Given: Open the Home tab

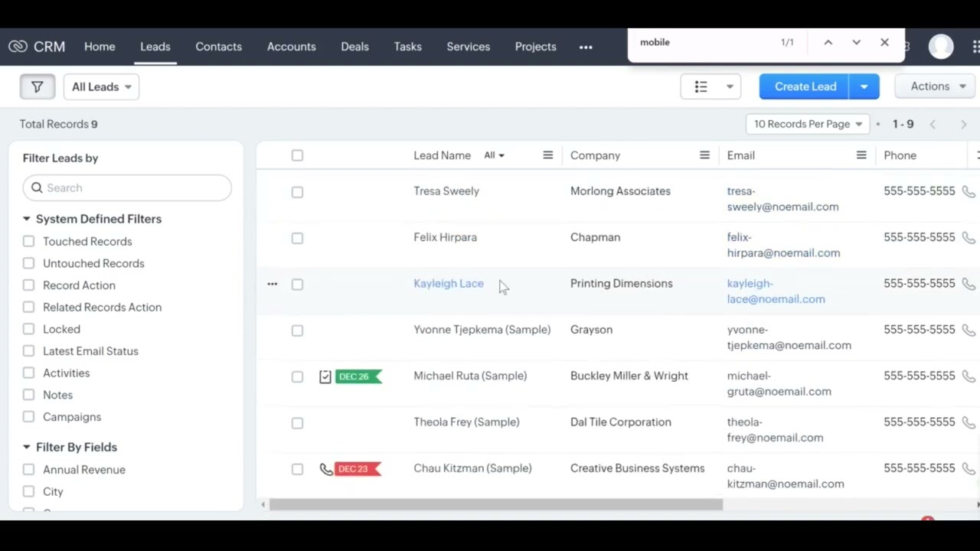Looking at the screenshot, I should pos(100,47).
